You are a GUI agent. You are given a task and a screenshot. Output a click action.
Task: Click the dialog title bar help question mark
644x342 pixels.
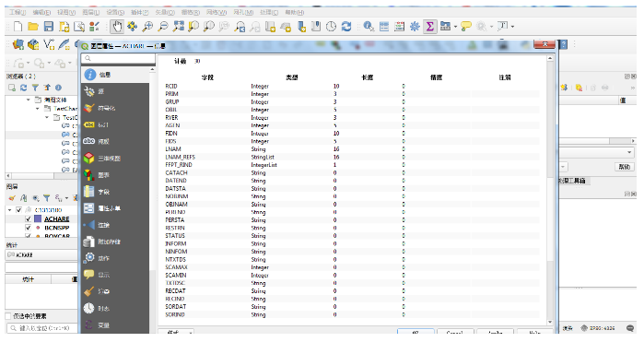(x=564, y=44)
